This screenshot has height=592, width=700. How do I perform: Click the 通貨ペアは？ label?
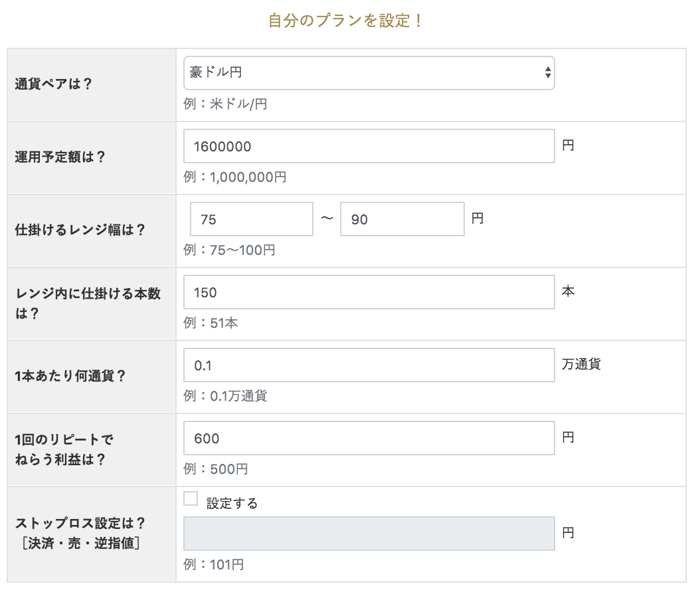(53, 84)
